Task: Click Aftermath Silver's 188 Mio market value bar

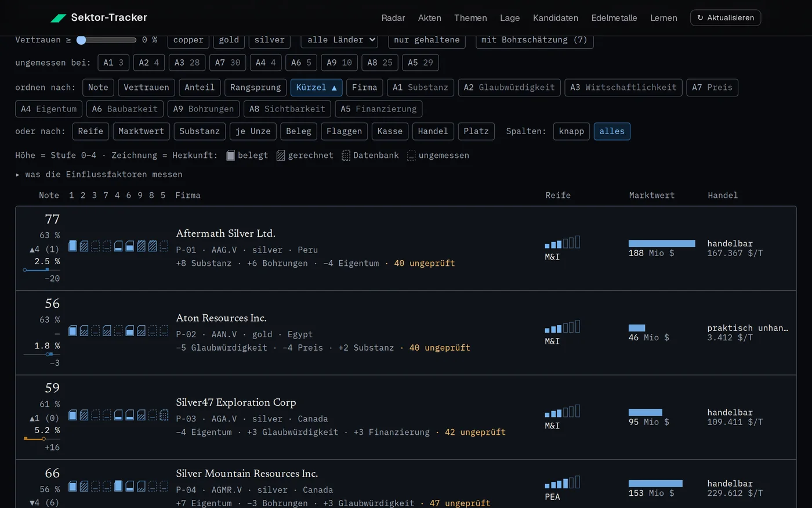Action: click(662, 243)
